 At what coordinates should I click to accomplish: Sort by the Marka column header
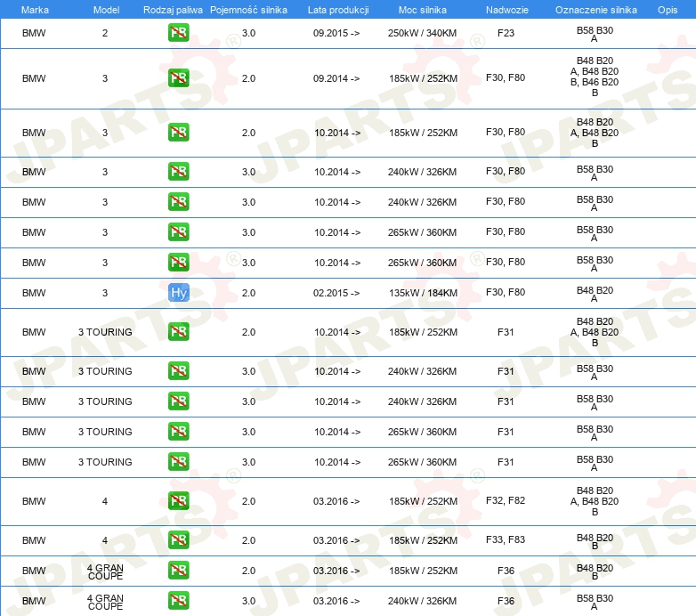[x=35, y=10]
